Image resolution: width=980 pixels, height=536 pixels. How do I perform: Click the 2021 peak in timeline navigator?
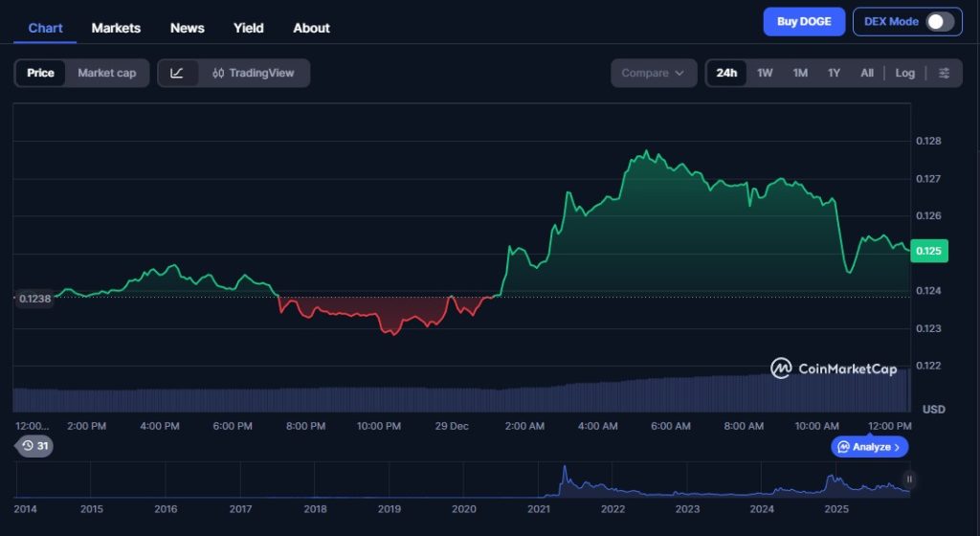tap(565, 474)
